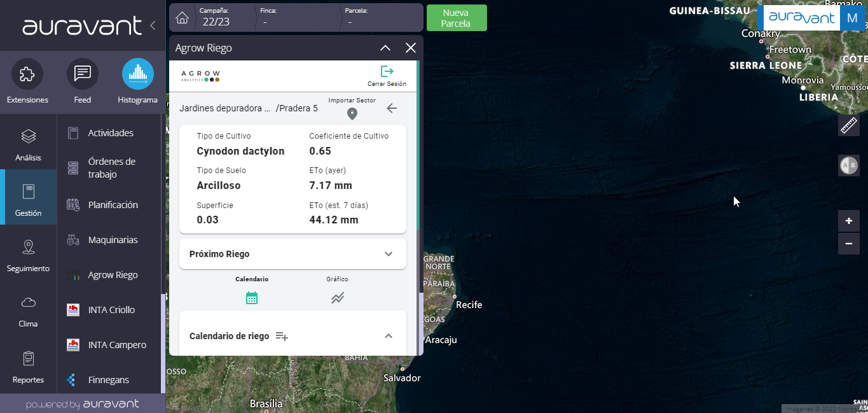Click Cerrar Sesión logout icon
The width and height of the screenshot is (868, 413).
387,71
